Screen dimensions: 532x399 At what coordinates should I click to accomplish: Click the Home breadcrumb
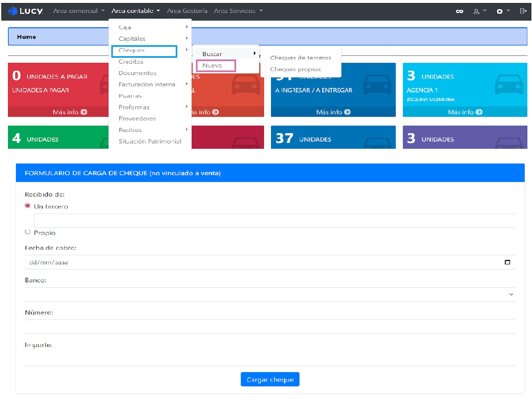(x=27, y=37)
